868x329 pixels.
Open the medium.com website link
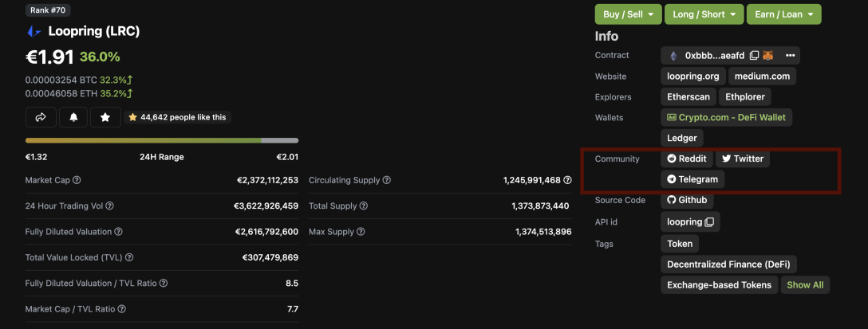click(762, 76)
